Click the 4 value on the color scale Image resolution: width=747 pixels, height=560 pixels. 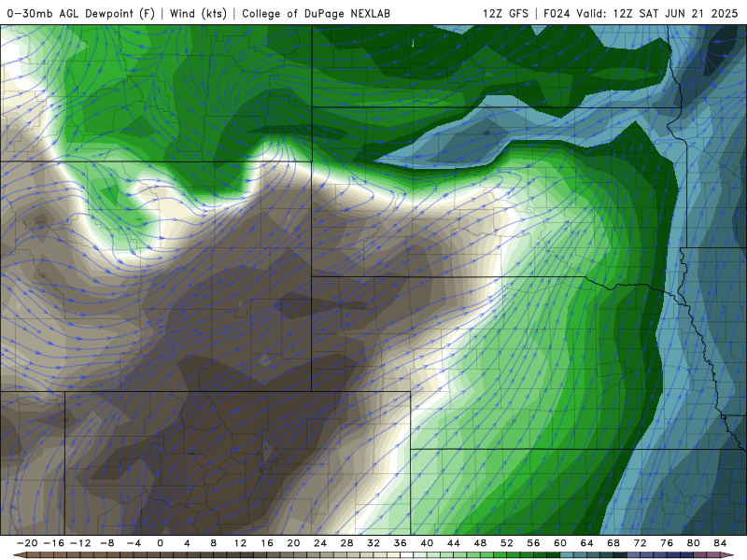pos(187,543)
